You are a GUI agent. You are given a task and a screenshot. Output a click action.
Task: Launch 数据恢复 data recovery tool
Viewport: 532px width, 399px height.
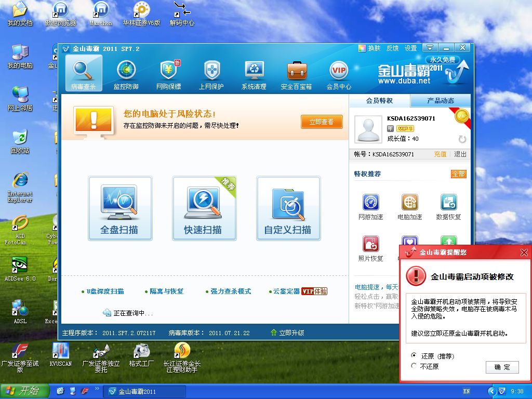[x=448, y=207]
